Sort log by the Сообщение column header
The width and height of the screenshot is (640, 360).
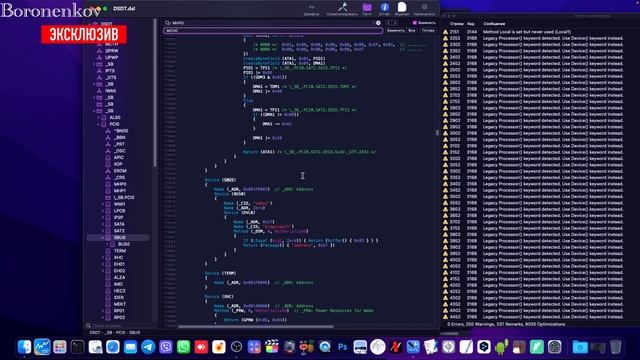click(x=494, y=24)
